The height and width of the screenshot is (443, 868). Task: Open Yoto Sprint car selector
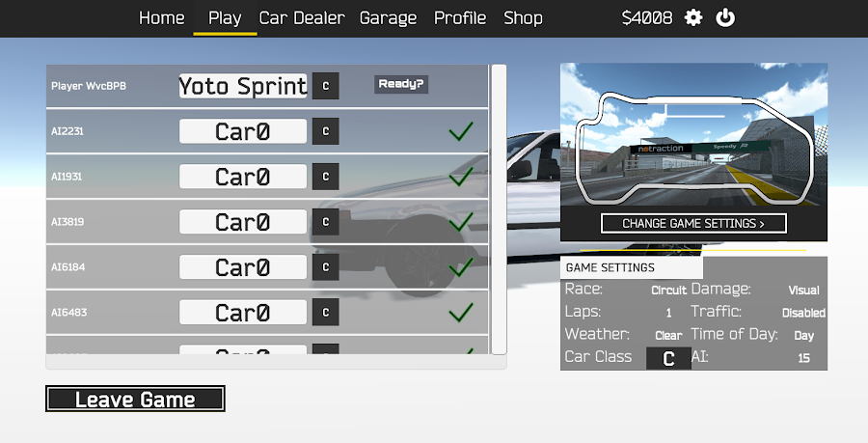(x=243, y=86)
